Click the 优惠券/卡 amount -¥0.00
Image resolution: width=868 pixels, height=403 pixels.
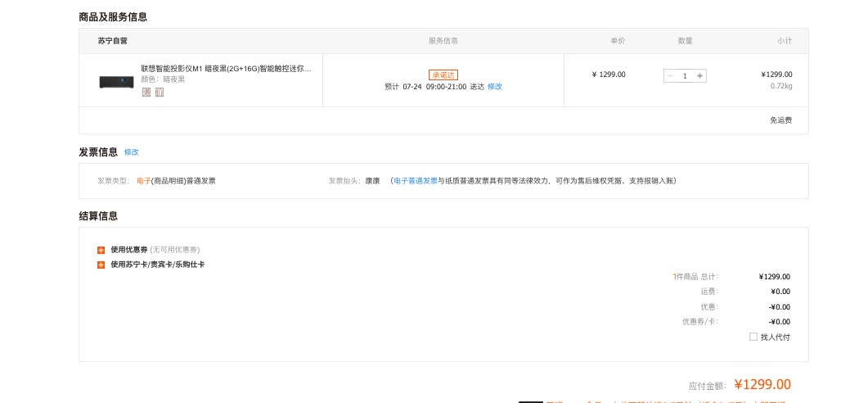point(780,322)
